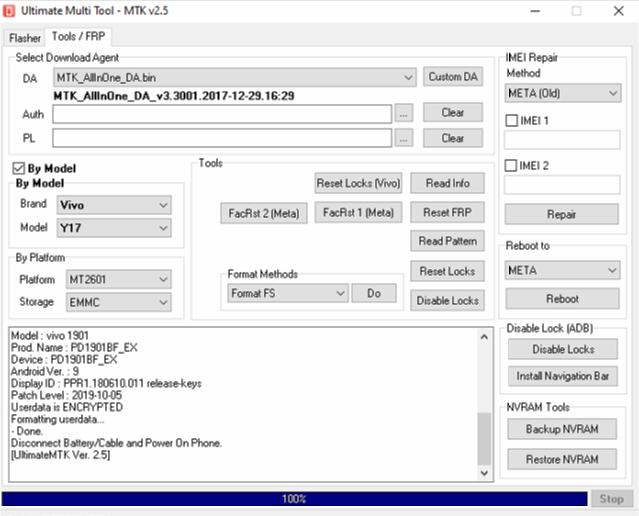The image size is (639, 516).
Task: Click log line 'Model : vivo 1901'
Action: pos(50,335)
